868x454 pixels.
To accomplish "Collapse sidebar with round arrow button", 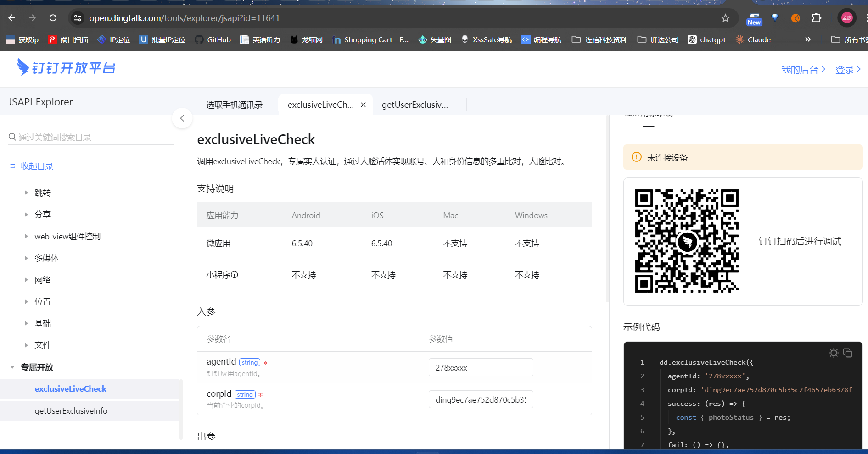I will 182,118.
